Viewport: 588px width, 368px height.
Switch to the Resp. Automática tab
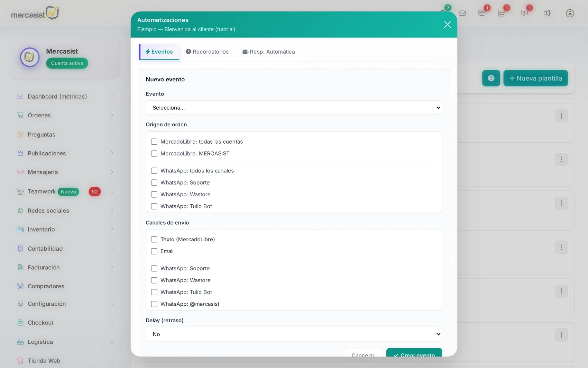pyautogui.click(x=268, y=52)
